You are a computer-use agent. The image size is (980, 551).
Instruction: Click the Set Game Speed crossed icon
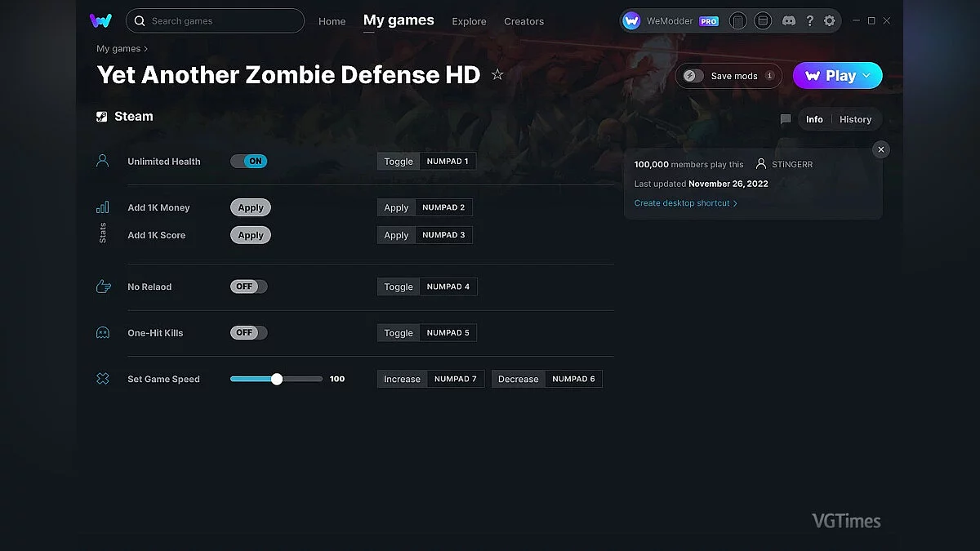pyautogui.click(x=103, y=379)
